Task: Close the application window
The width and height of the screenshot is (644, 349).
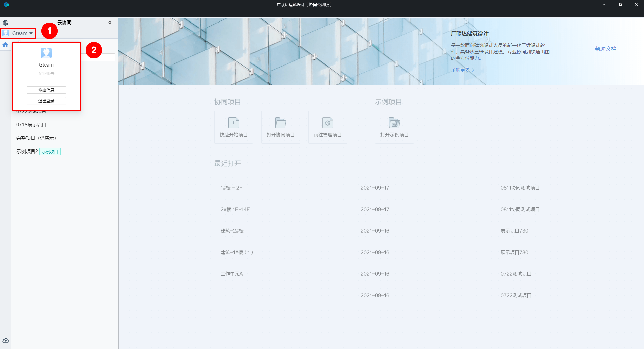Action: tap(637, 5)
